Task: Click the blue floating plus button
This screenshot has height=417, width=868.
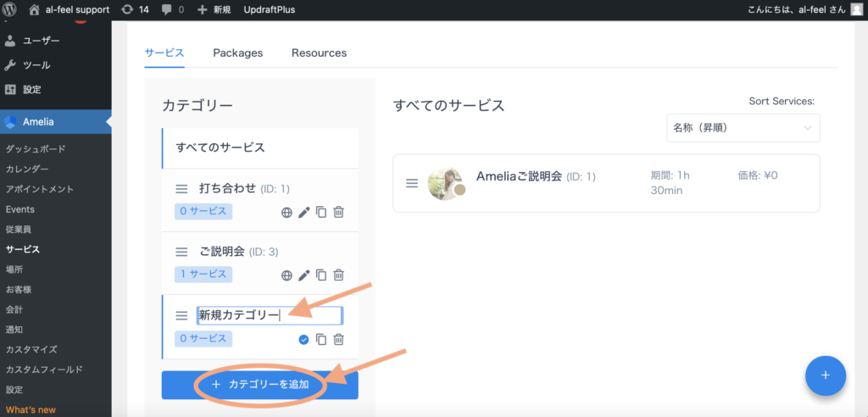Action: (x=825, y=375)
